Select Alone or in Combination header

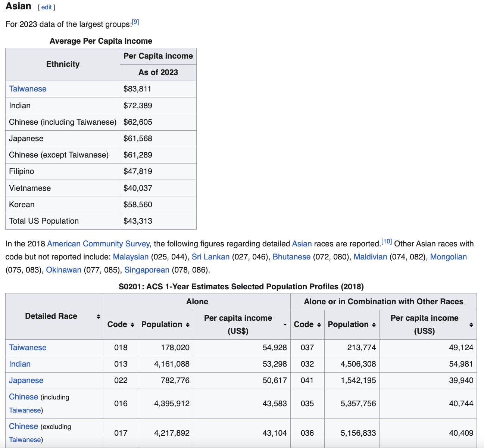[x=384, y=302]
